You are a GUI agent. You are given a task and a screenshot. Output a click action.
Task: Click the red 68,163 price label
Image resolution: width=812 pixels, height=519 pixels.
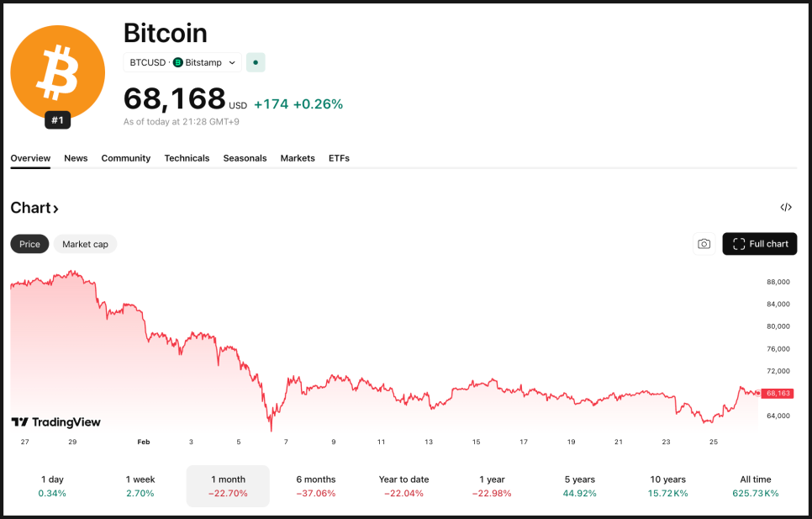click(778, 393)
